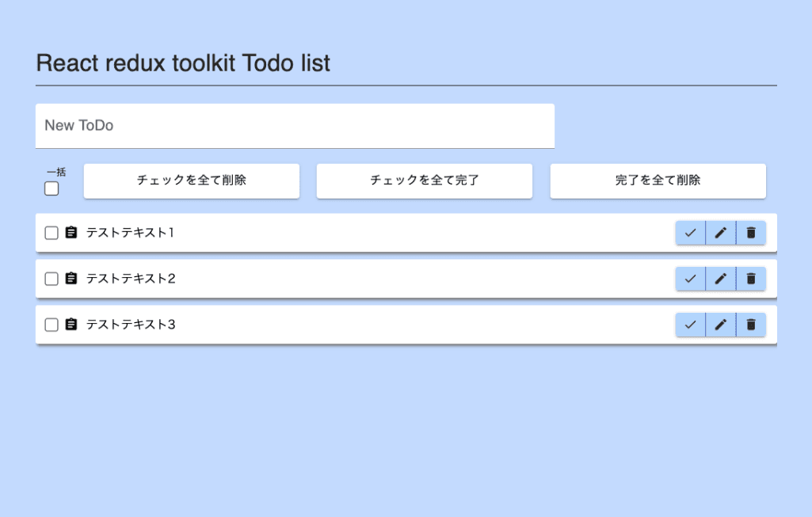Toggle the 一括 select-all checkbox
Image resolution: width=812 pixels, height=517 pixels.
(51, 188)
